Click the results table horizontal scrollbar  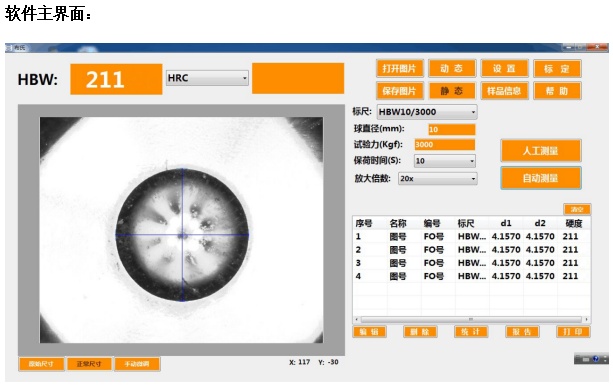click(471, 319)
